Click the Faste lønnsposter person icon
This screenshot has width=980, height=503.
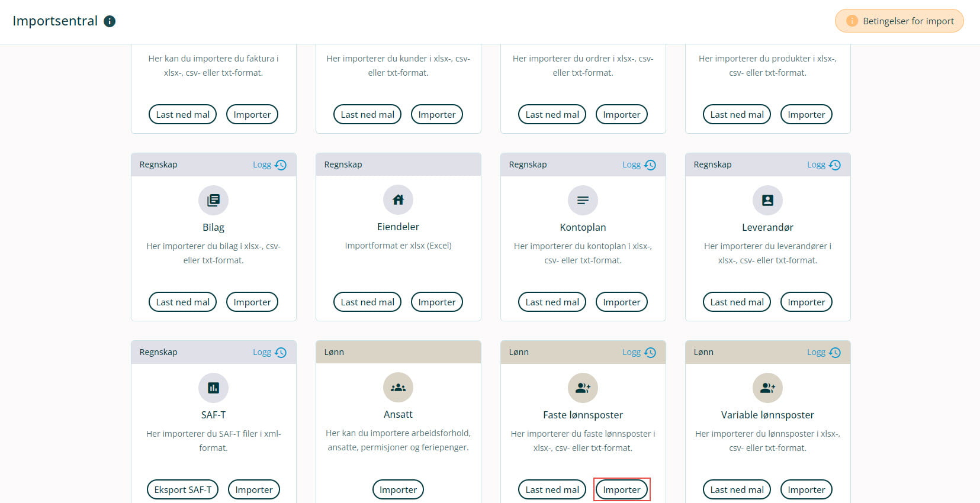pyautogui.click(x=583, y=388)
